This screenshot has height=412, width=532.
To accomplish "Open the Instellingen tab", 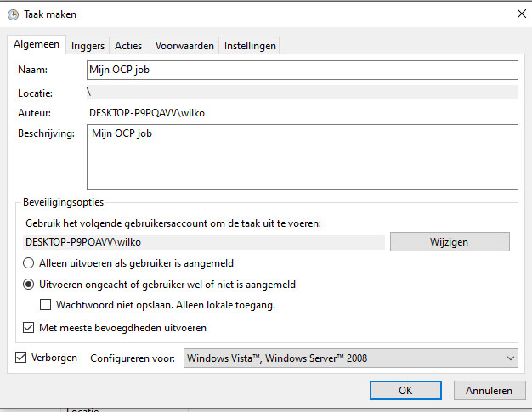I will (250, 46).
